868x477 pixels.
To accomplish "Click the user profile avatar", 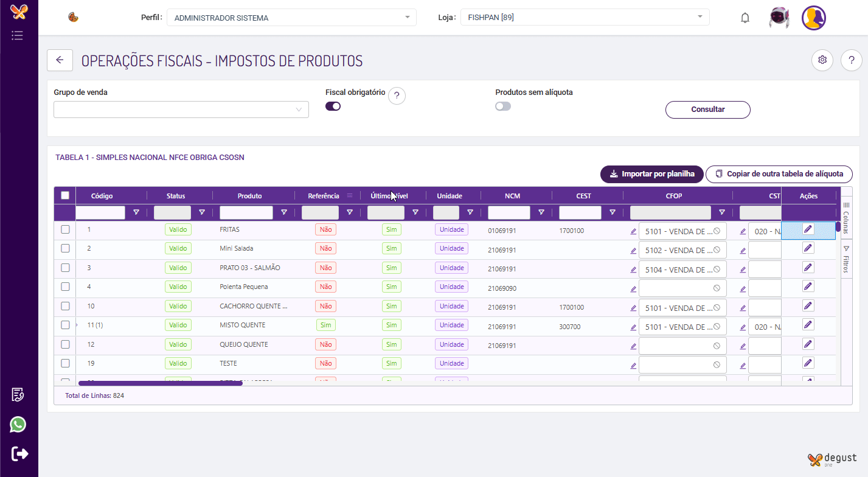I will (x=813, y=18).
